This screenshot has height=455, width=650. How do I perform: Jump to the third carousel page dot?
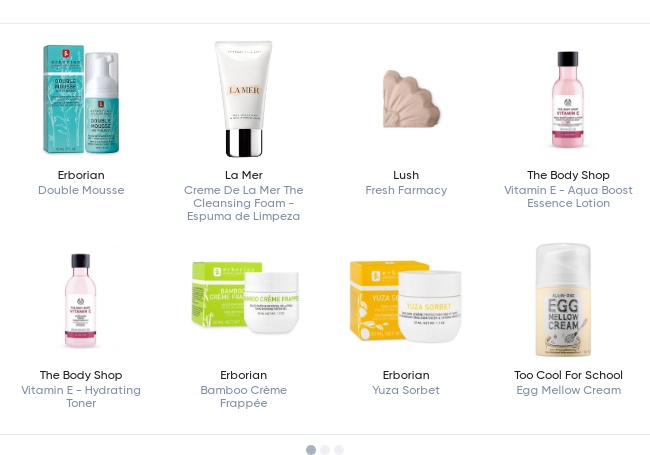[339, 450]
